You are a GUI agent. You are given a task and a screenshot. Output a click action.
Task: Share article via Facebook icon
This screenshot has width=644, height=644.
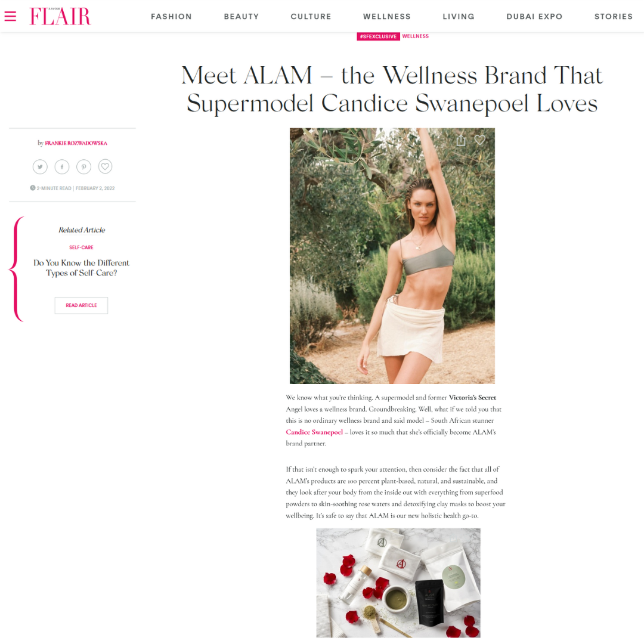click(62, 167)
